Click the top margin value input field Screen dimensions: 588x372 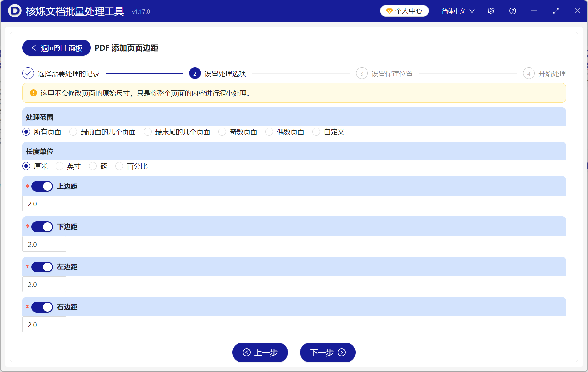[x=44, y=203]
